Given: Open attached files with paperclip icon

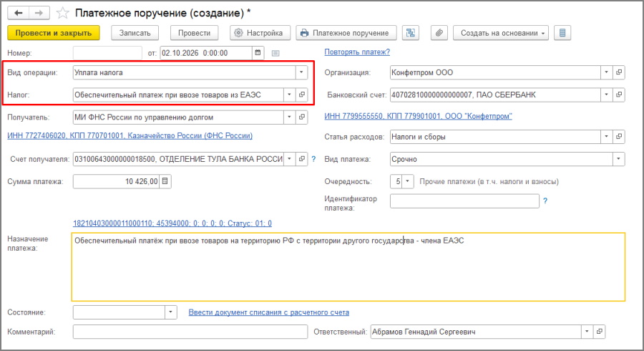Looking at the screenshot, I should 439,33.
